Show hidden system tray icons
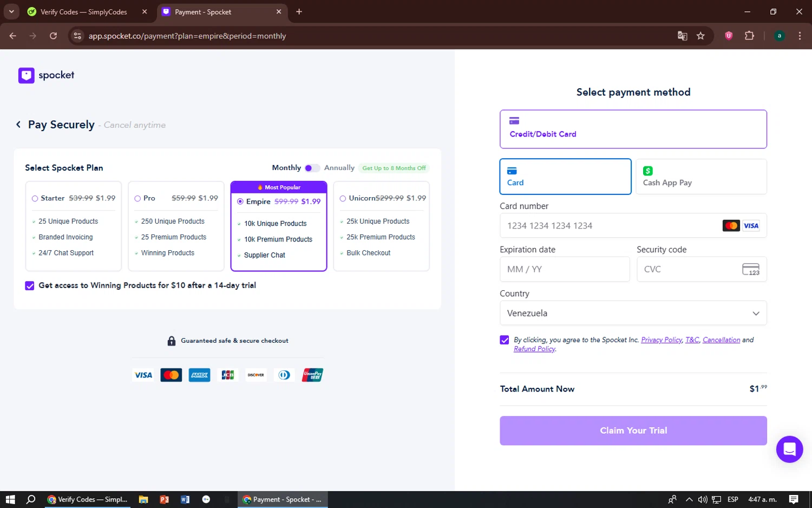812x508 pixels. [x=689, y=499]
